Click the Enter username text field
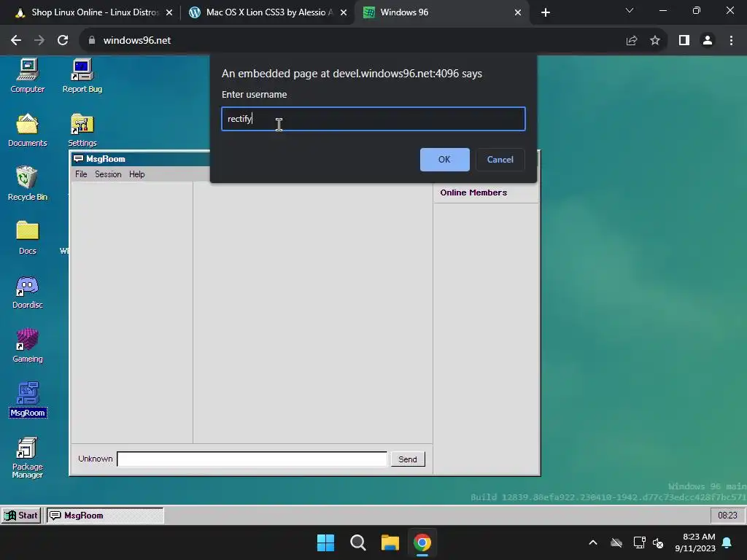This screenshot has height=560, width=747. coord(373,119)
